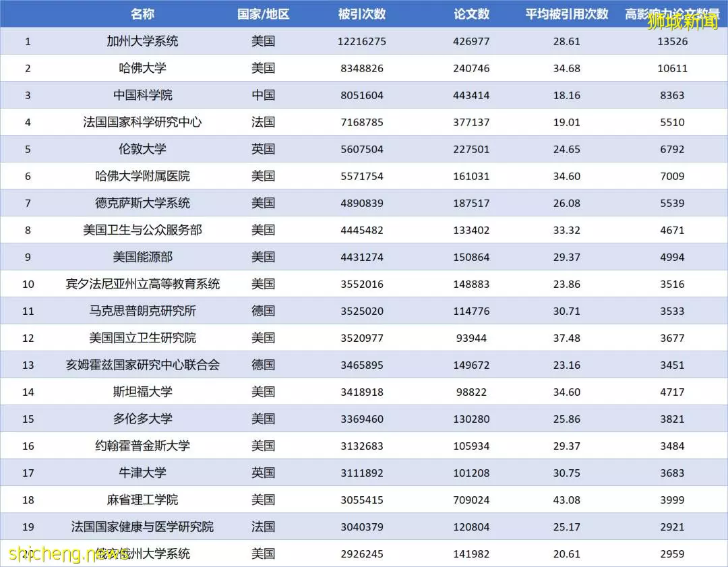Click the average citation value 20.61
This screenshot has height=567, width=728.
[566, 554]
